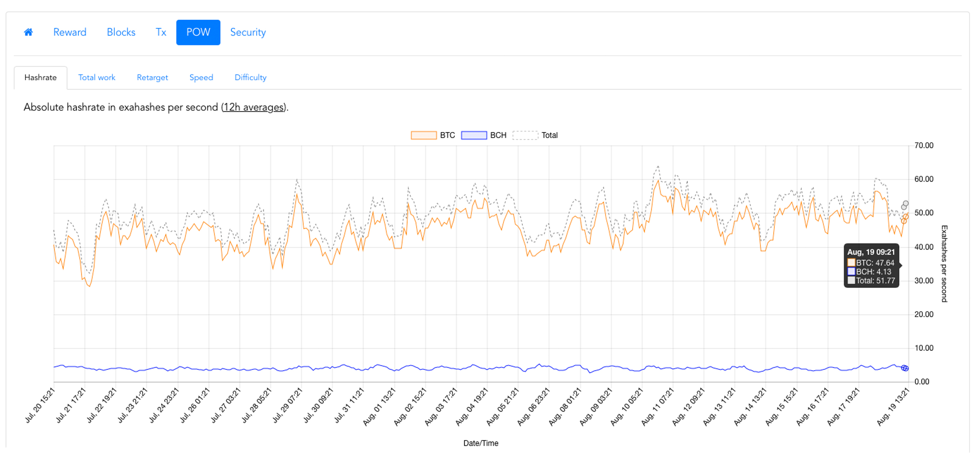This screenshot has width=980, height=455.
Task: Click the 'Aug, 19 13:21' x-axis label
Action: (x=893, y=406)
